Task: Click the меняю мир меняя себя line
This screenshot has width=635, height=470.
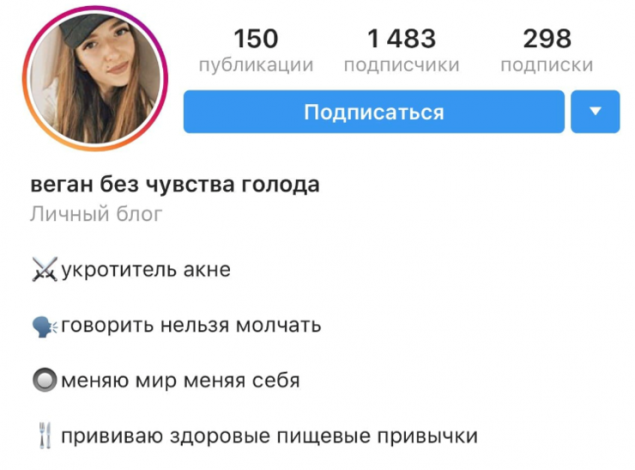Action: click(x=180, y=381)
